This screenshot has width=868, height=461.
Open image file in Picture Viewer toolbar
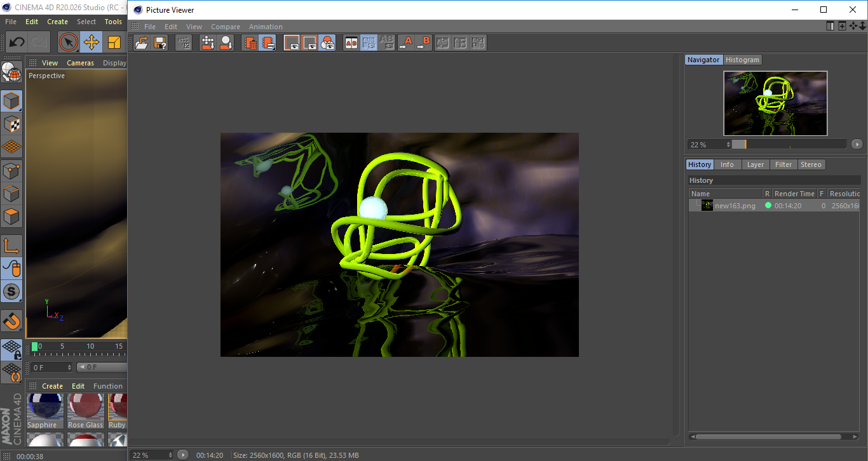142,43
